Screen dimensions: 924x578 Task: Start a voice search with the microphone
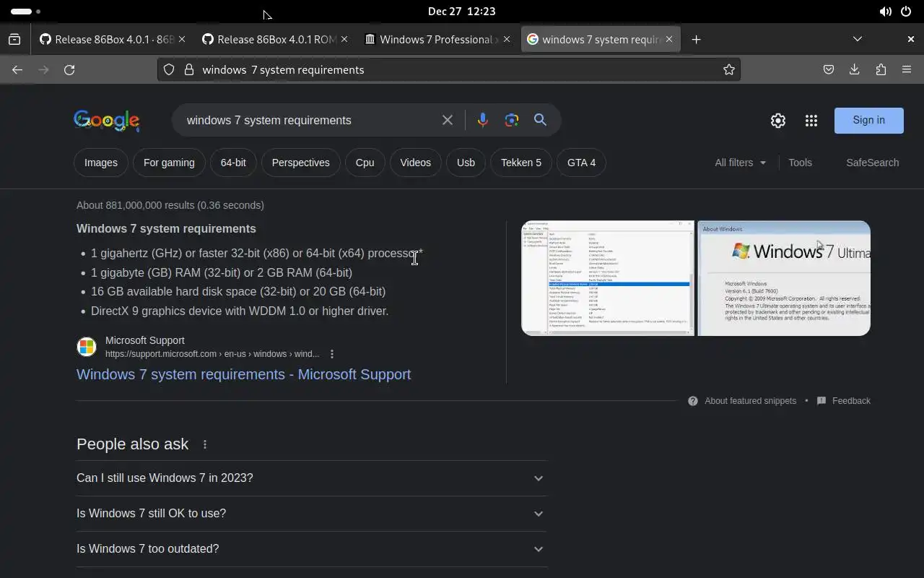pos(483,120)
